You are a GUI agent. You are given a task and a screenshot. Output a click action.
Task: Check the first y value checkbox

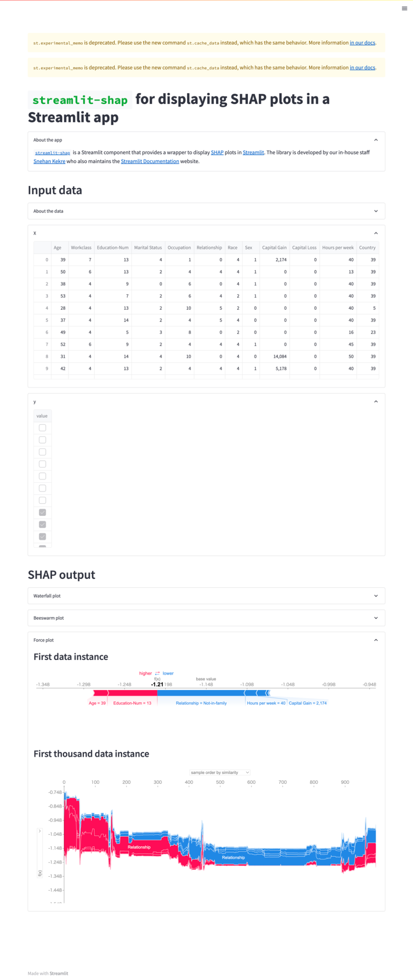click(x=43, y=428)
